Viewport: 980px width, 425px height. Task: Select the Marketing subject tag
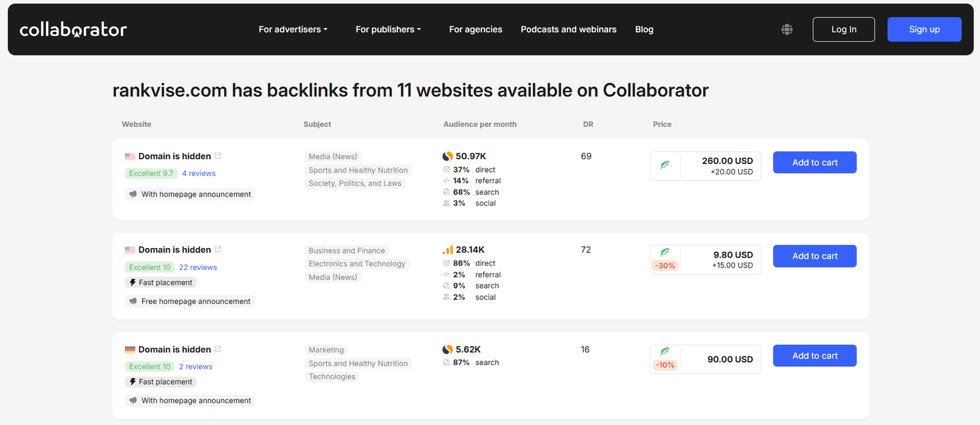[x=326, y=350]
